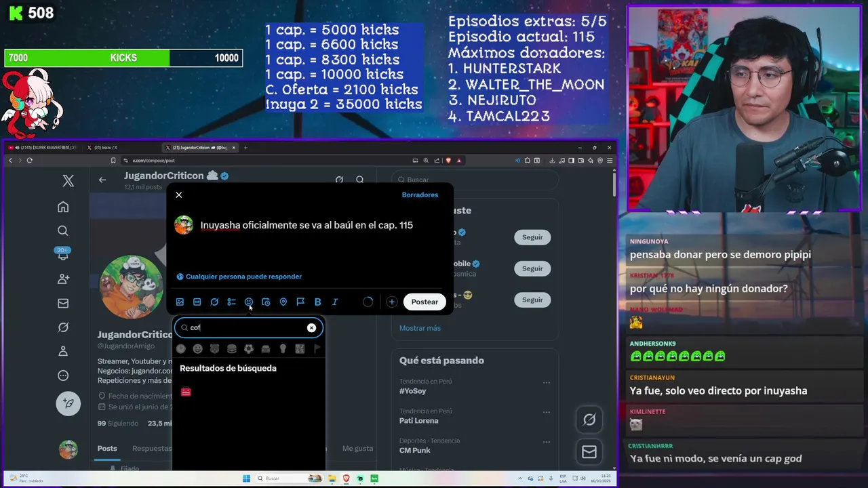Open more options for #YoSoy trend
This screenshot has width=868, height=488.
click(x=546, y=382)
